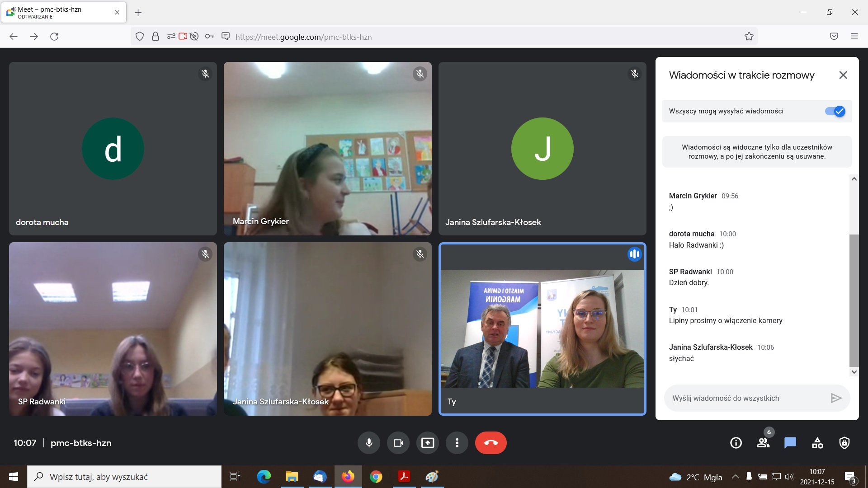Mute the microphone in call controls
The height and width of the screenshot is (488, 868).
pyautogui.click(x=369, y=443)
